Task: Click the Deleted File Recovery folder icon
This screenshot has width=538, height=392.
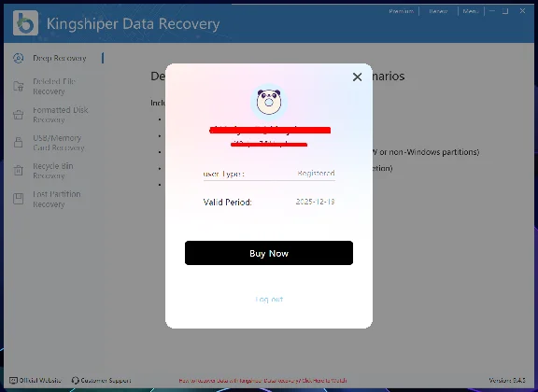Action: click(x=18, y=86)
